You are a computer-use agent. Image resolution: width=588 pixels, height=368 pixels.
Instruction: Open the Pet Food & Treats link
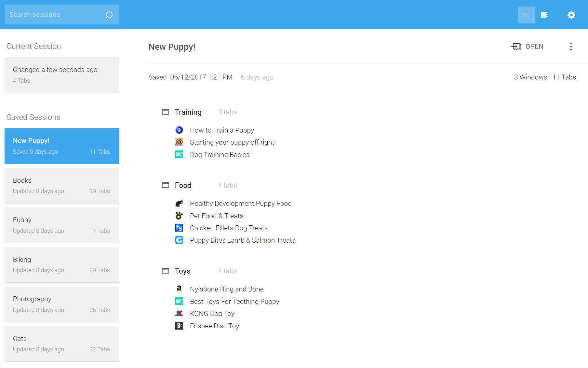pyautogui.click(x=217, y=216)
